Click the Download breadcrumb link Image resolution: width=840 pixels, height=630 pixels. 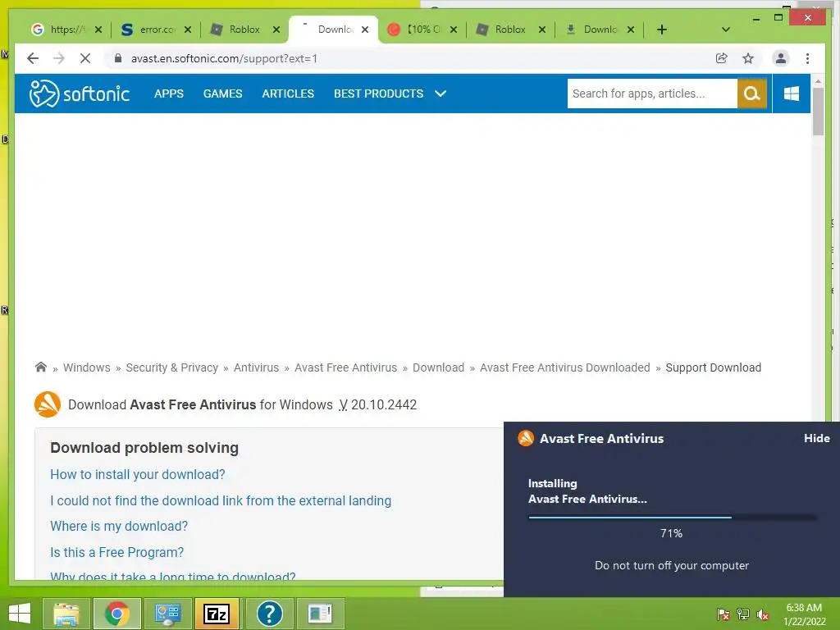[438, 367]
